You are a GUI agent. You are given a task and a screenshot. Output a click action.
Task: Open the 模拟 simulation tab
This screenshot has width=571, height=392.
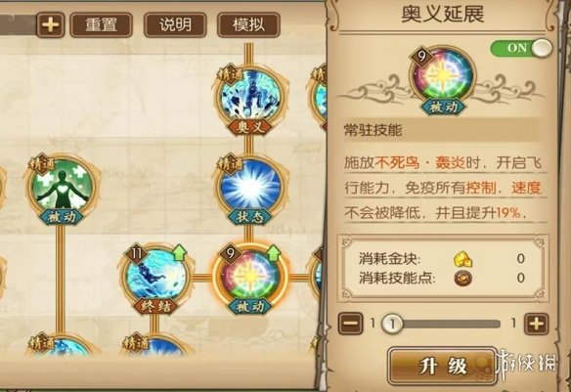pyautogui.click(x=248, y=24)
